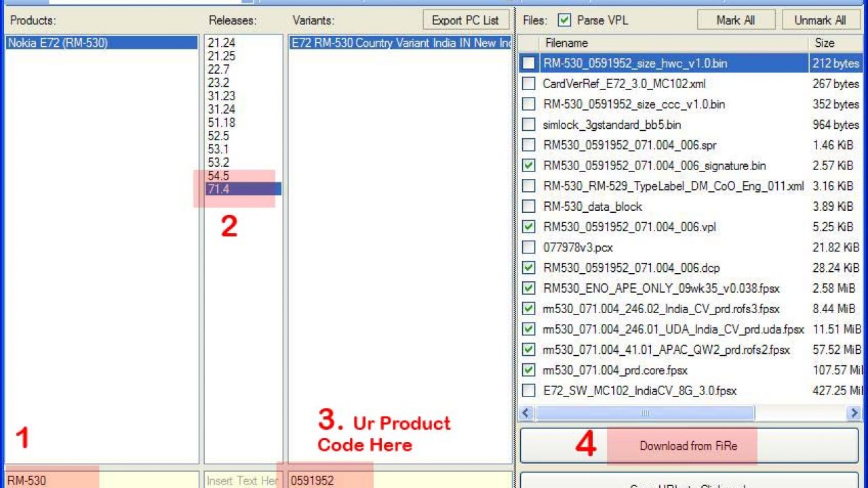Image resolution: width=868 pixels, height=488 pixels.
Task: Check simlock_3gstandard_bb5.bin file box
Action: [528, 125]
